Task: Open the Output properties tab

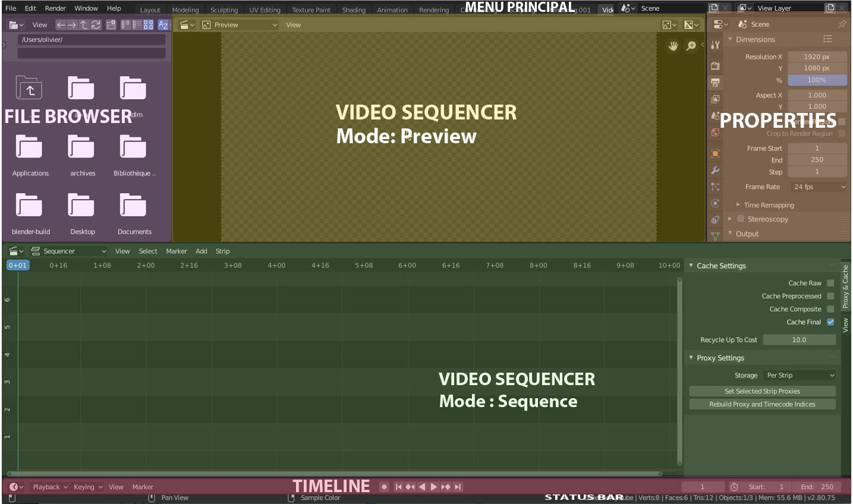Action: pos(715,82)
